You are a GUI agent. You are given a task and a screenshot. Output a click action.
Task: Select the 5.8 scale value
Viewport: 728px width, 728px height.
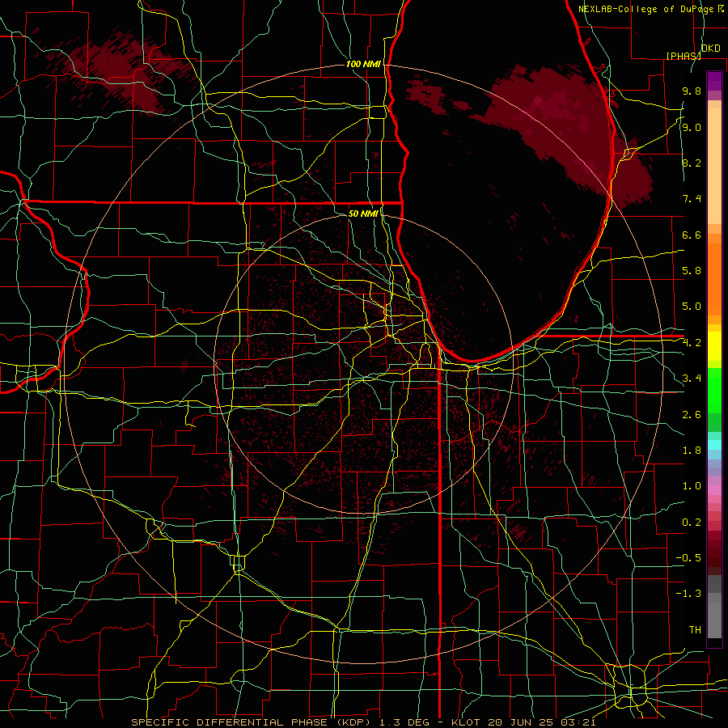[x=692, y=271]
